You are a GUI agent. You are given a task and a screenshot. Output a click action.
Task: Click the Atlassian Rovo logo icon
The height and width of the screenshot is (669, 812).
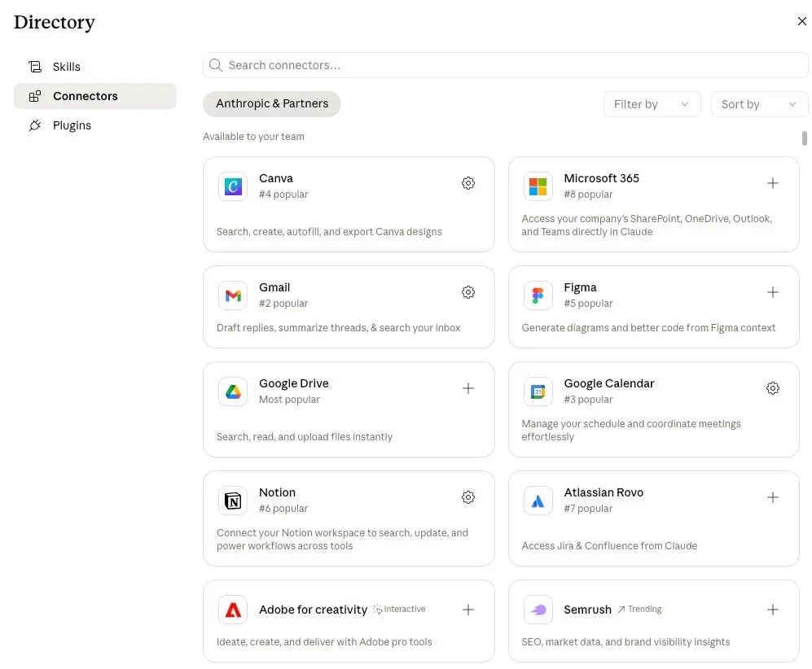pos(538,501)
